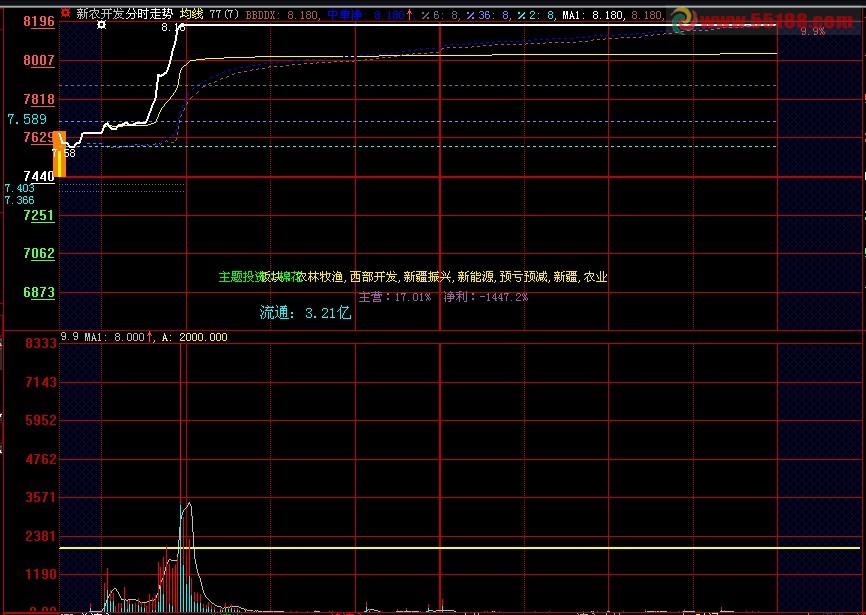Select the BBDDX: 8.180 indicator readout

point(282,15)
